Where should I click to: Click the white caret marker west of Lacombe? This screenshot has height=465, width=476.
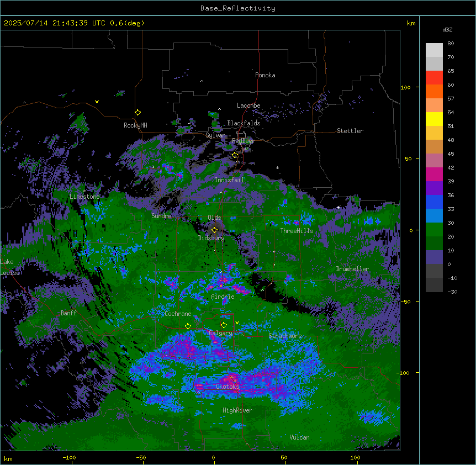(x=219, y=109)
